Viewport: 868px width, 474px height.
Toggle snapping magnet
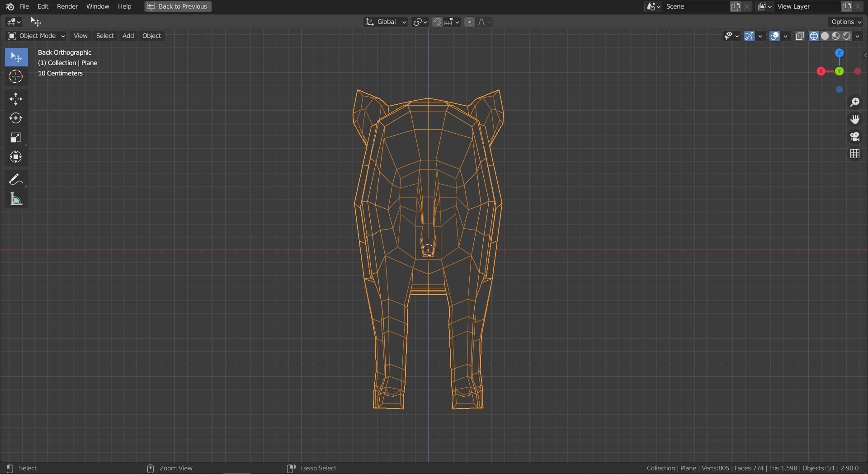[x=437, y=22]
